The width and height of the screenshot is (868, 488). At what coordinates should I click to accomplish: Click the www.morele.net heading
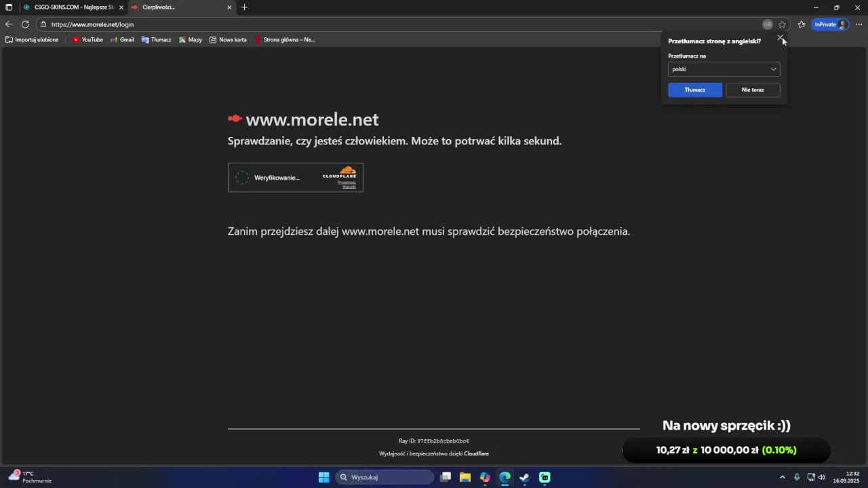click(x=312, y=120)
